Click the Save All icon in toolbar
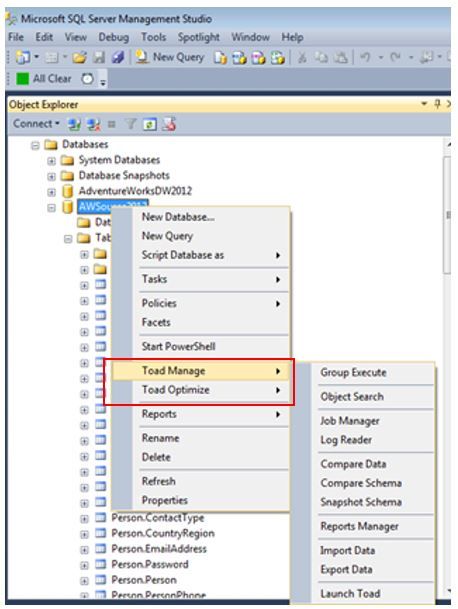 pyautogui.click(x=118, y=57)
